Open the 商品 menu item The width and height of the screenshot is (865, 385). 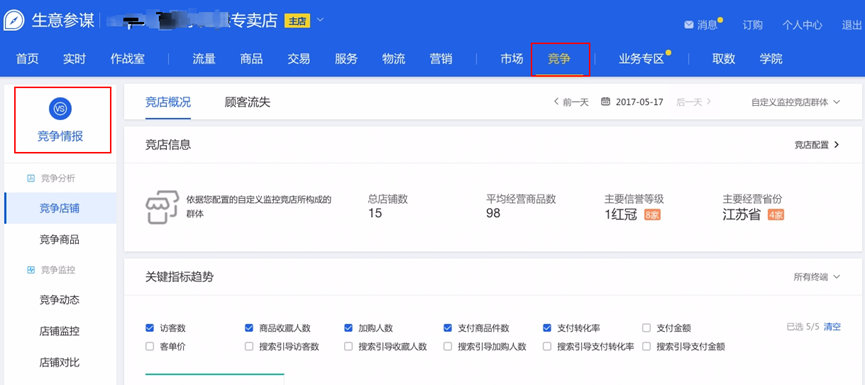(x=251, y=59)
